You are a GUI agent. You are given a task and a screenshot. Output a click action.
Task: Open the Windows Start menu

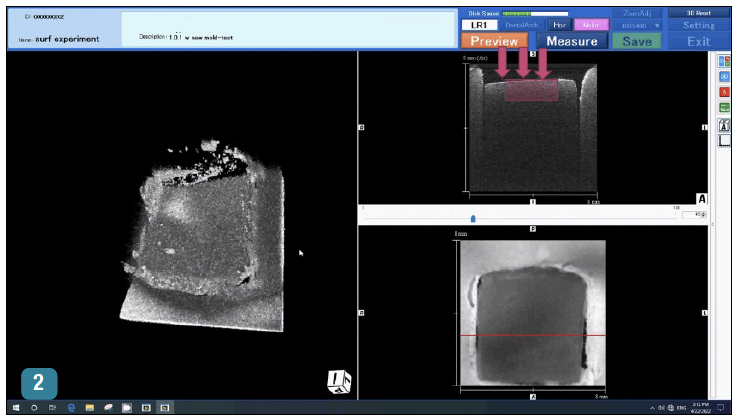tap(16, 408)
